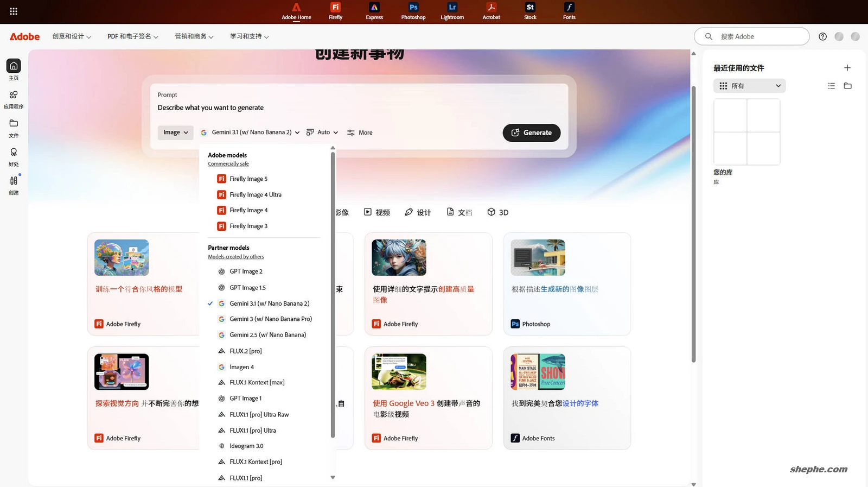The width and height of the screenshot is (868, 487).
Task: Select the 设计 design category
Action: click(x=418, y=212)
